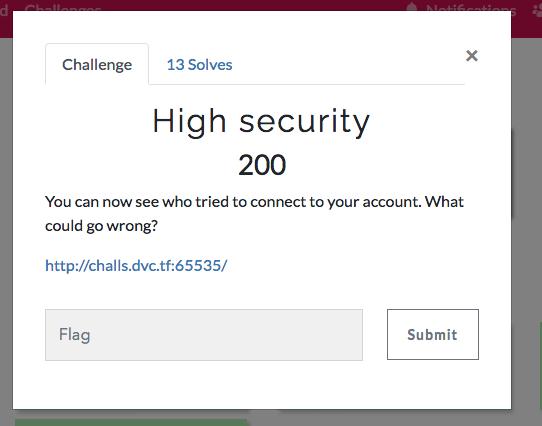The width and height of the screenshot is (542, 426).
Task: Click the green challenge tile below the modal
Action: pyautogui.click(x=131, y=422)
